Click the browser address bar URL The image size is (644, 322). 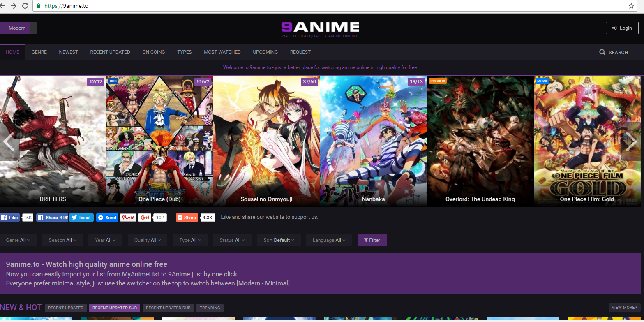(66, 6)
